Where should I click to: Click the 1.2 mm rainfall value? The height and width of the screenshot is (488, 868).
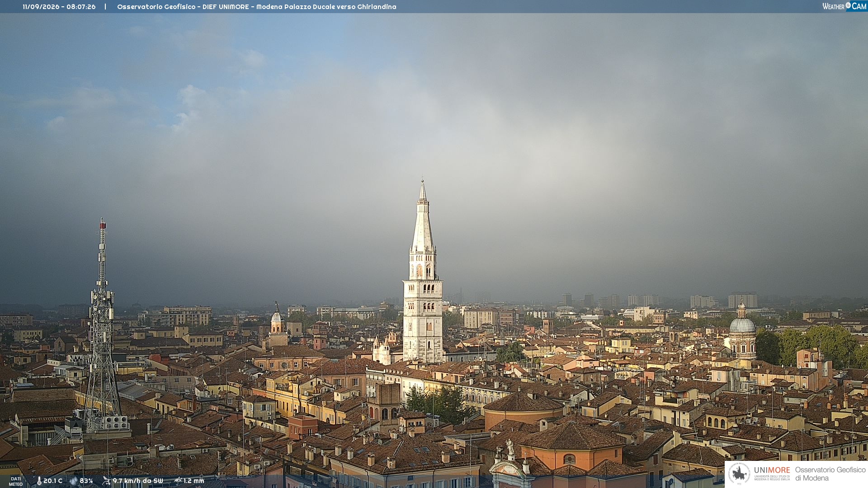pos(194,481)
